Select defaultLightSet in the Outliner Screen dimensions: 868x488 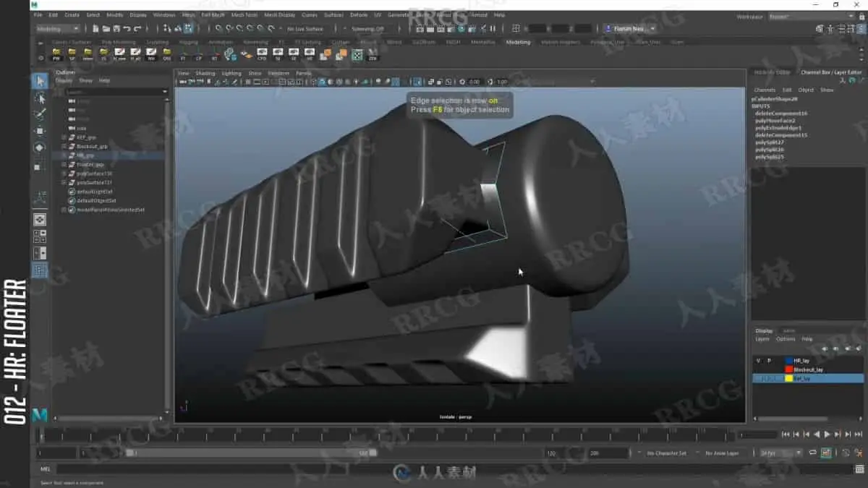click(x=96, y=192)
